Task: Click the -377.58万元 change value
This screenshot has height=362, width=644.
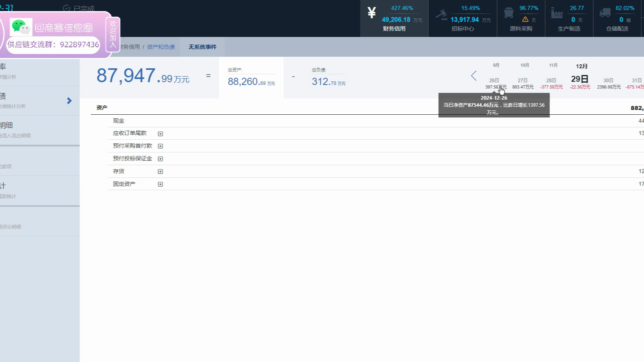Action: [x=551, y=87]
